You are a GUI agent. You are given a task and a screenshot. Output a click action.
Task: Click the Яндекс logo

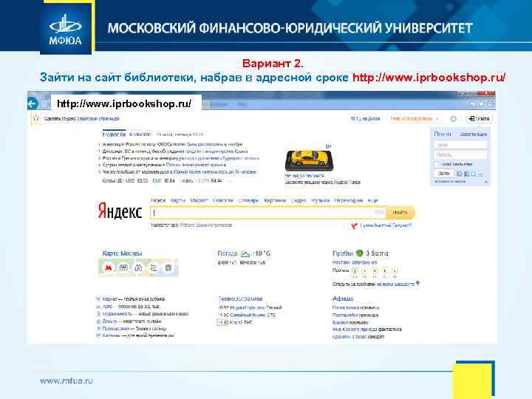[120, 211]
